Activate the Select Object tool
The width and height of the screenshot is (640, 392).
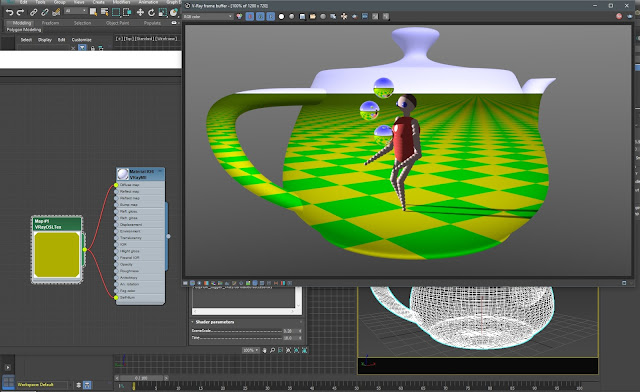coord(93,12)
